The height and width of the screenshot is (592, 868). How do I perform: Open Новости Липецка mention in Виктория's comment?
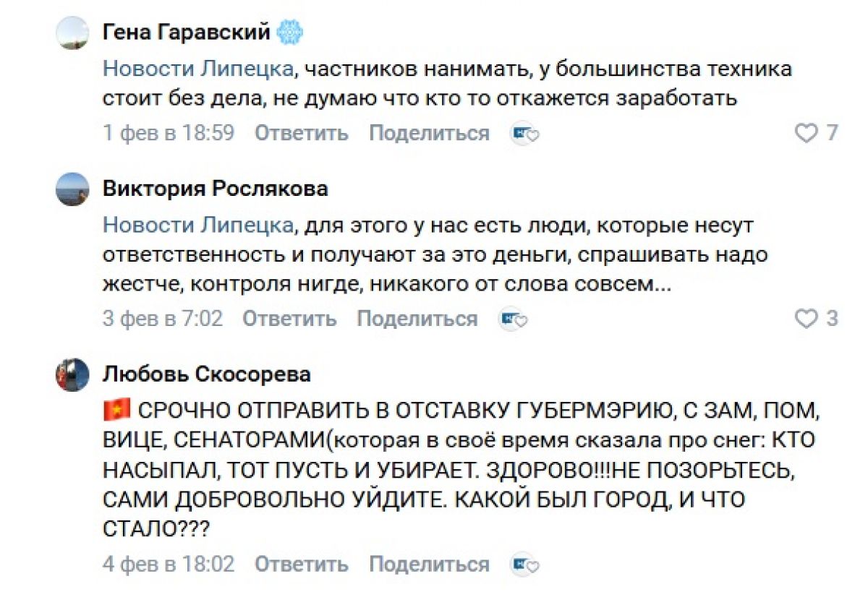pos(198,226)
